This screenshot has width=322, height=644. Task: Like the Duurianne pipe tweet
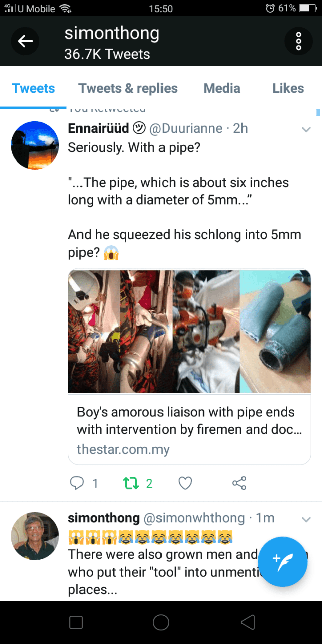(185, 484)
